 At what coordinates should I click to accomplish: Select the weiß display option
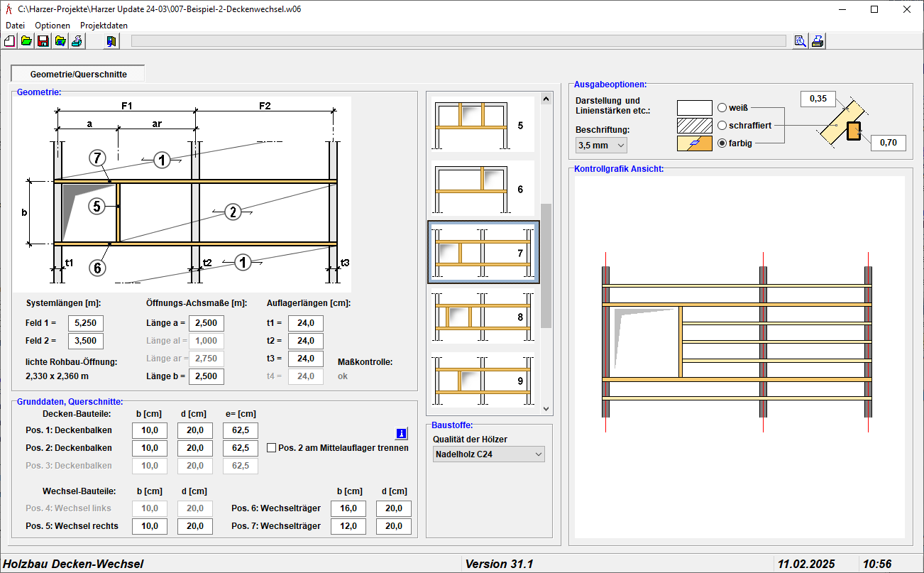pyautogui.click(x=722, y=108)
